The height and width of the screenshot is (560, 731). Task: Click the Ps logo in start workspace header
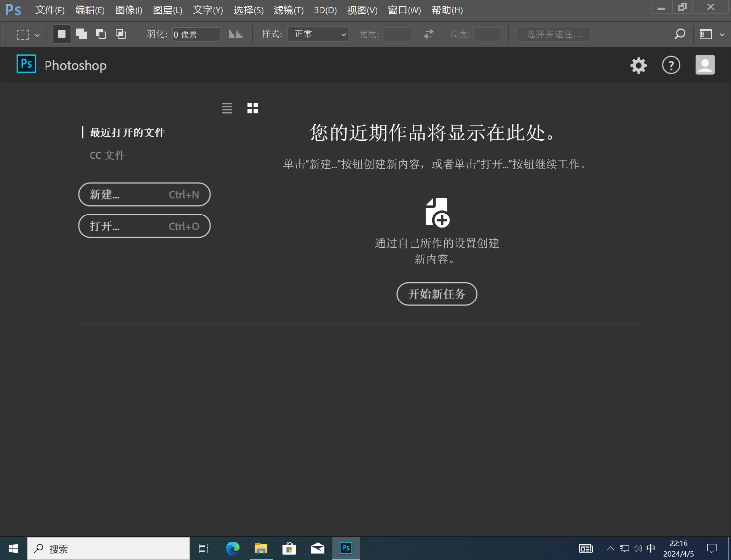[x=26, y=64]
